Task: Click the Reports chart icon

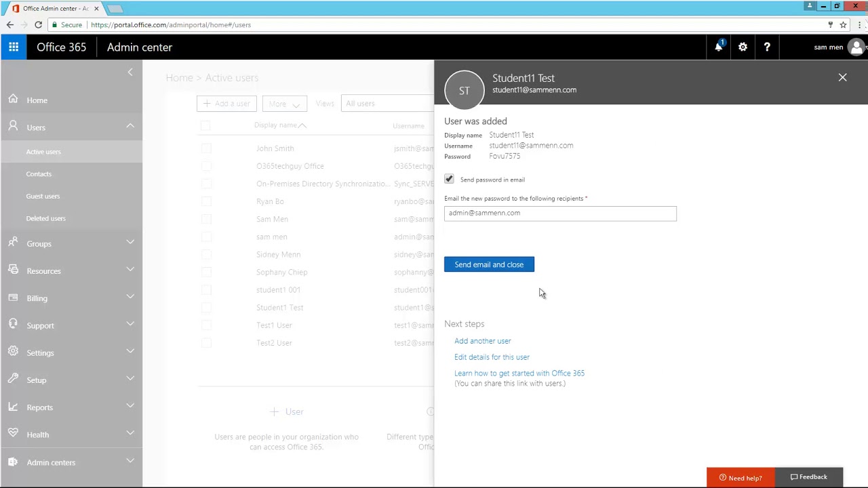Action: point(14,407)
